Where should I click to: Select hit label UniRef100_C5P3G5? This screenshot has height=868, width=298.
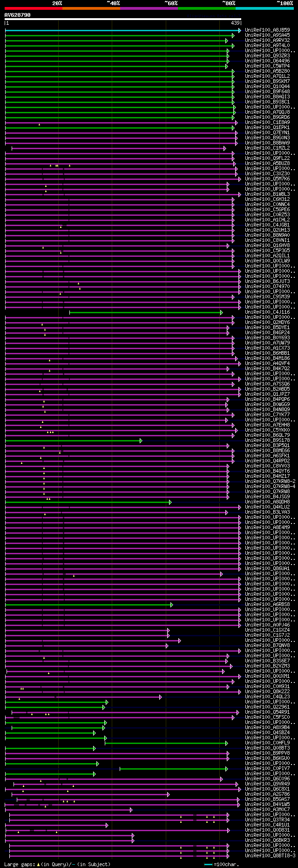click(267, 251)
